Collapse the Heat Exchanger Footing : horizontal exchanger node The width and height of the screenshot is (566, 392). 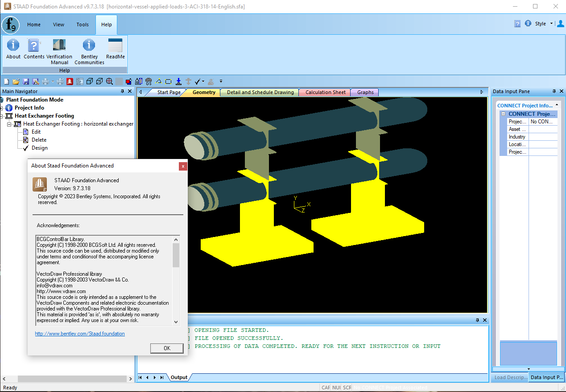pos(9,124)
